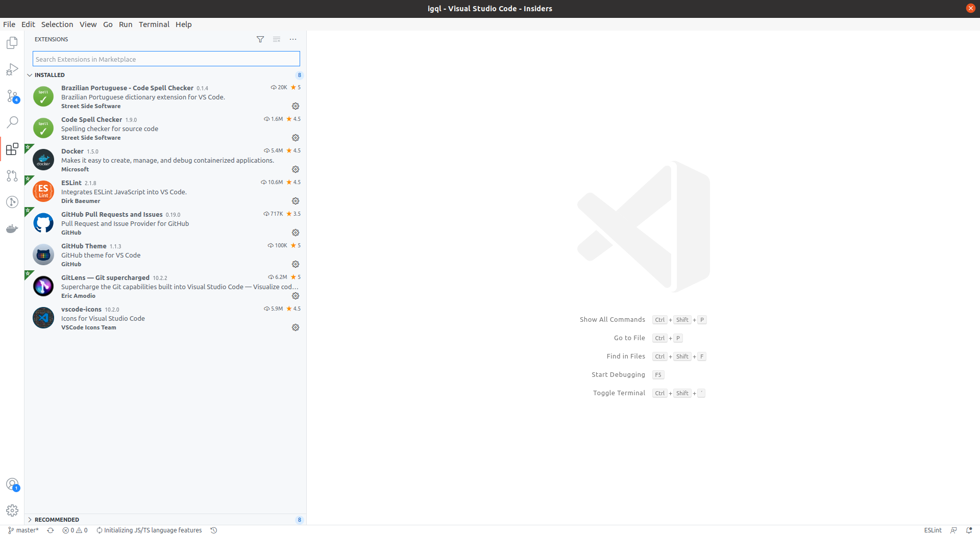Switch branch via master* status item
This screenshot has width=980, height=536.
click(23, 530)
